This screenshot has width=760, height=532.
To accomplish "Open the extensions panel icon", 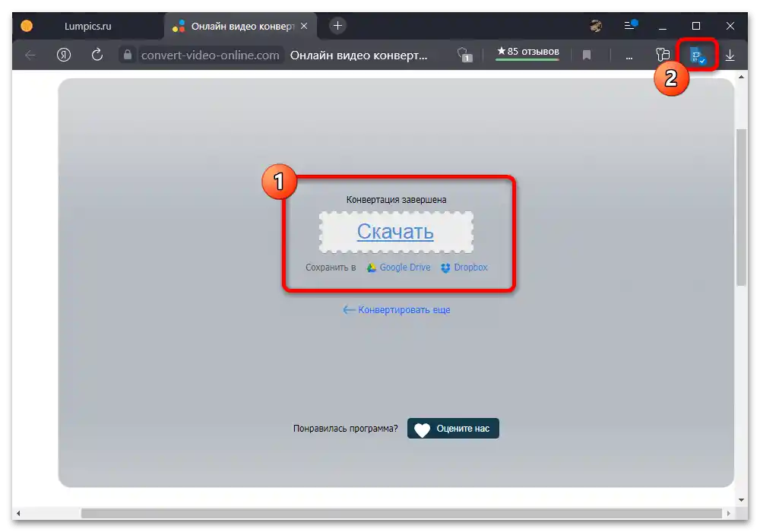I will tap(663, 55).
